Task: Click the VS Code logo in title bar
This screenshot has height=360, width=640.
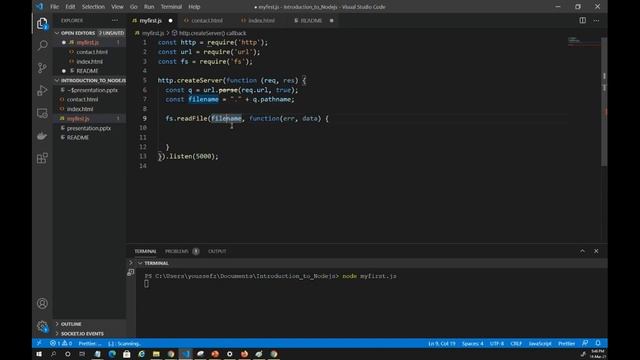Action: (x=39, y=7)
